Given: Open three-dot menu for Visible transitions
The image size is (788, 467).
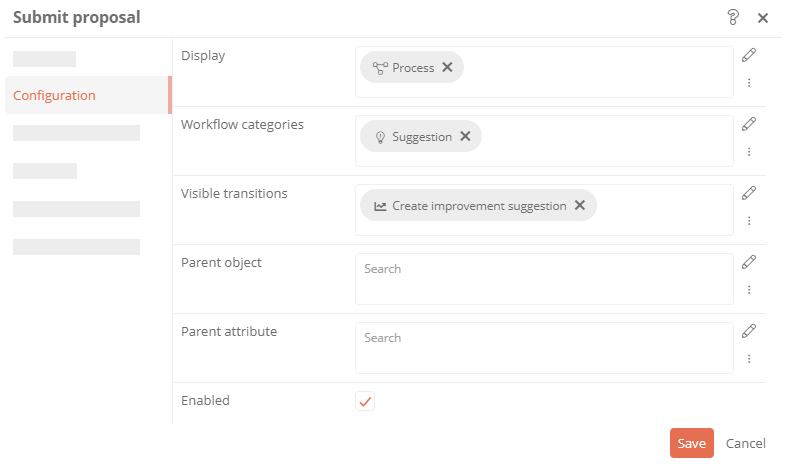Looking at the screenshot, I should pyautogui.click(x=749, y=221).
